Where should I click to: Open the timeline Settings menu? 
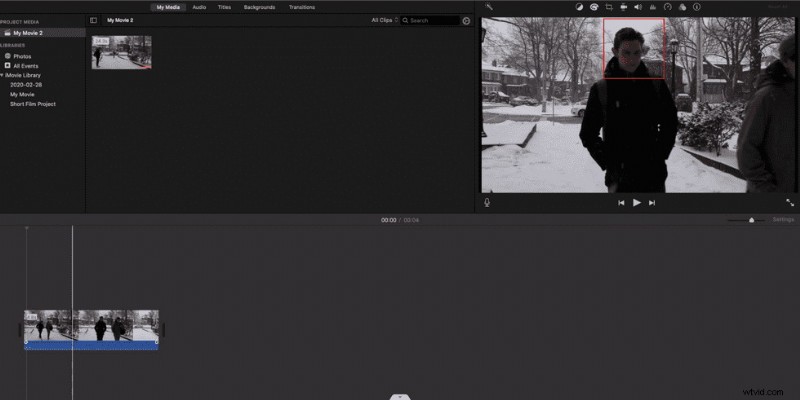(783, 219)
